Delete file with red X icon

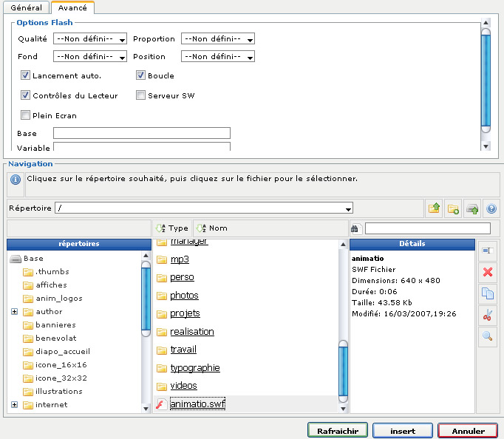click(487, 272)
